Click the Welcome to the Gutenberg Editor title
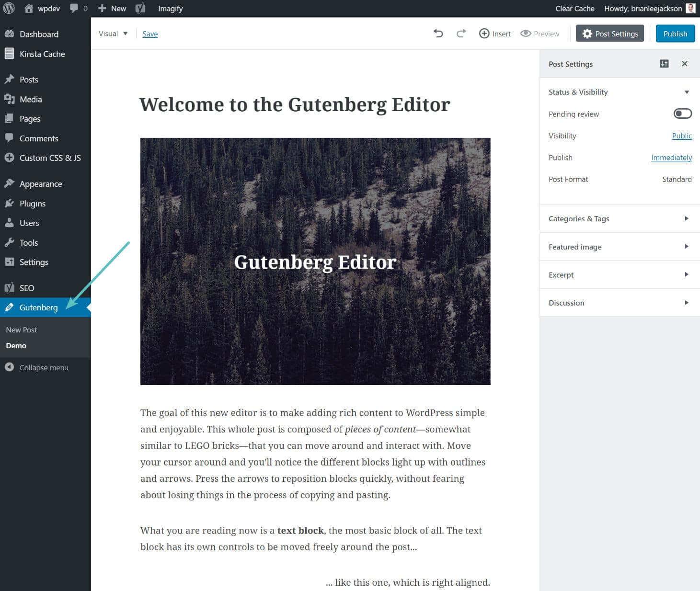The height and width of the screenshot is (591, 700). [x=295, y=104]
